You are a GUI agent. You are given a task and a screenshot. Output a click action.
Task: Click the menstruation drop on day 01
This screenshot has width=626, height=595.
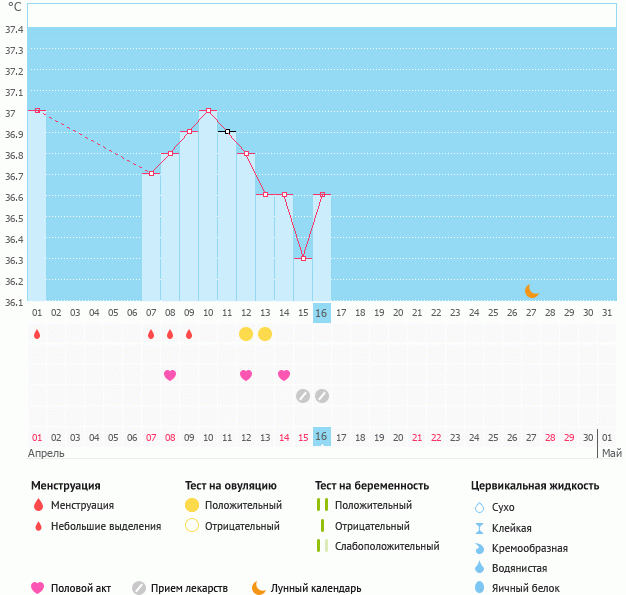click(37, 334)
